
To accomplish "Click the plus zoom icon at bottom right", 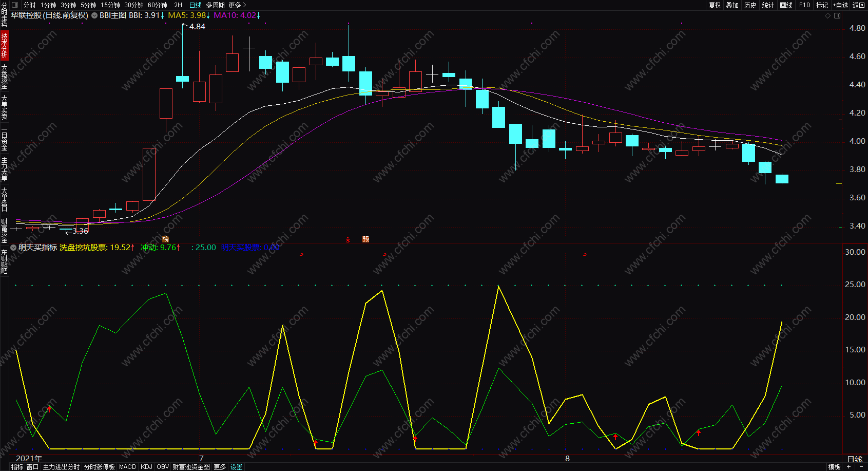I will [848, 467].
